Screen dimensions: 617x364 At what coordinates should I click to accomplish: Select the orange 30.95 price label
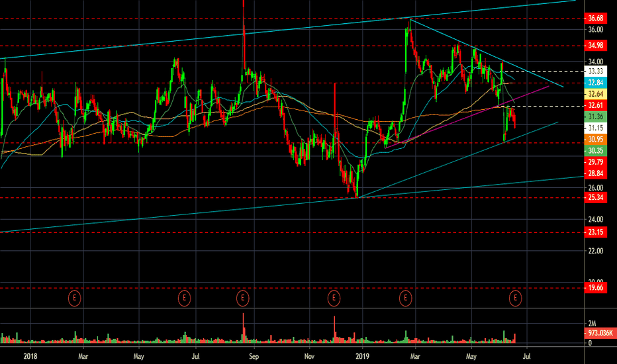596,139
